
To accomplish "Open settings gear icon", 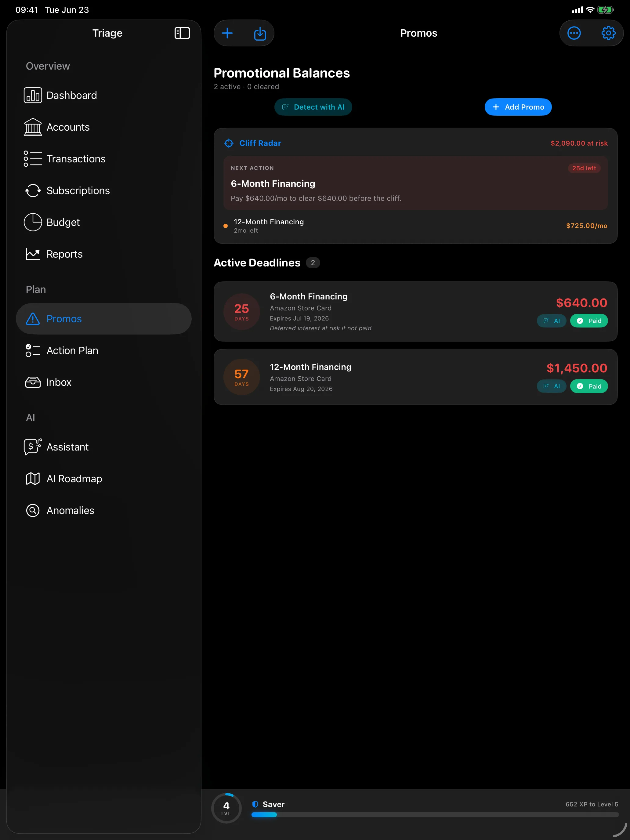I will pos(608,33).
